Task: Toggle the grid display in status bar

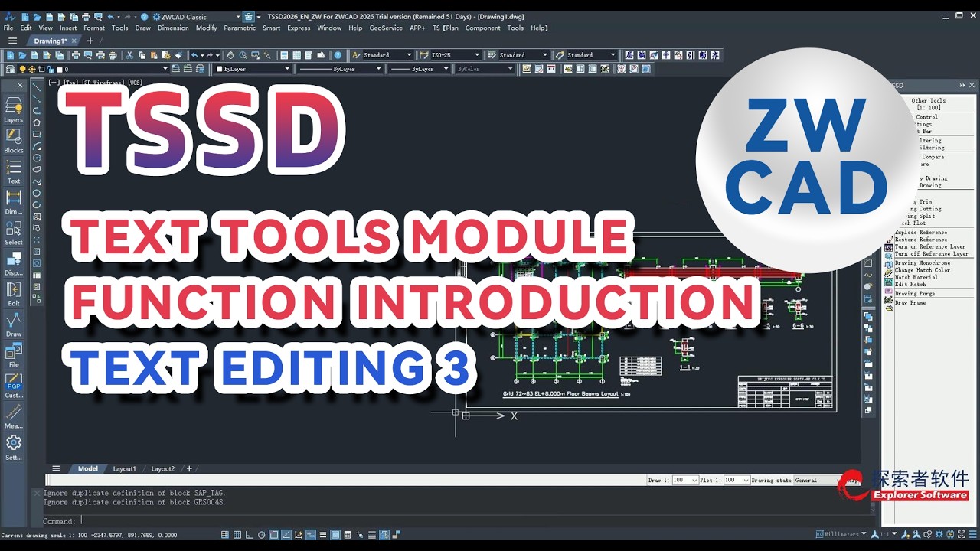Action: coord(237,535)
